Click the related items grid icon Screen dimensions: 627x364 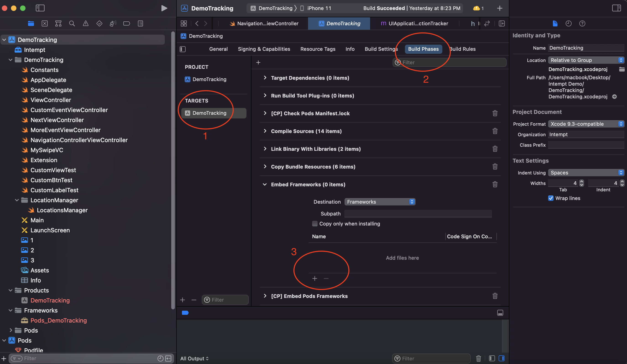pyautogui.click(x=184, y=24)
